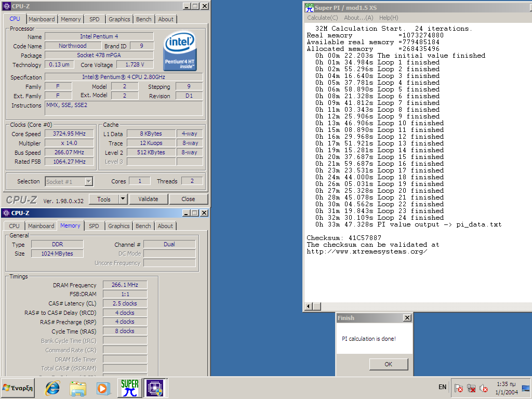Viewport: 532px width, 399px height.
Task: Click the Threads value field showing 2
Action: tap(192, 181)
